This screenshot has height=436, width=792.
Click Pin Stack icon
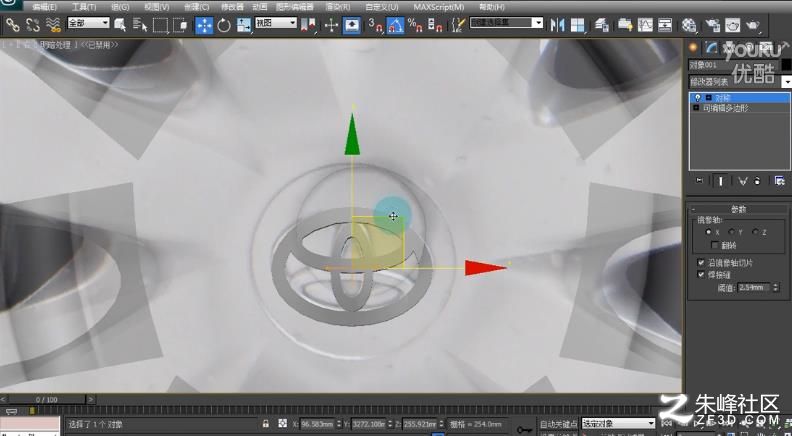tap(699, 181)
